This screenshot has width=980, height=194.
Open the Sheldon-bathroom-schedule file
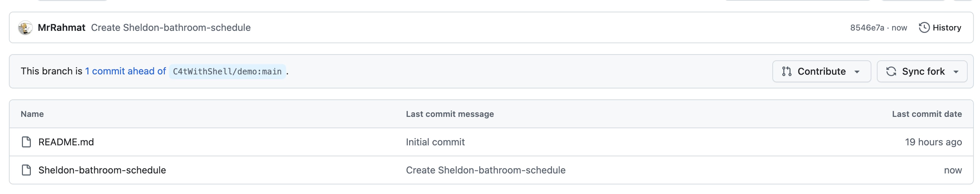102,170
